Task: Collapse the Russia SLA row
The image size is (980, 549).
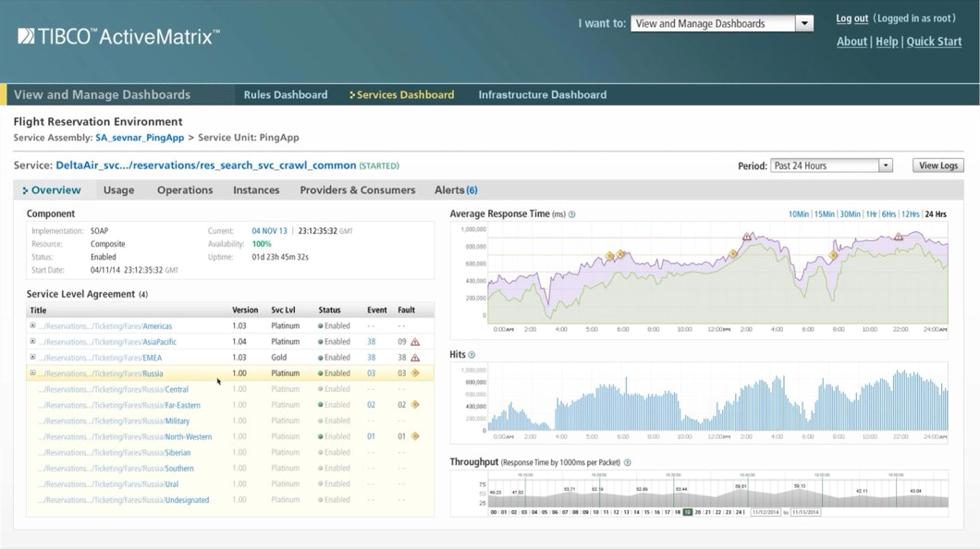Action: [x=32, y=373]
